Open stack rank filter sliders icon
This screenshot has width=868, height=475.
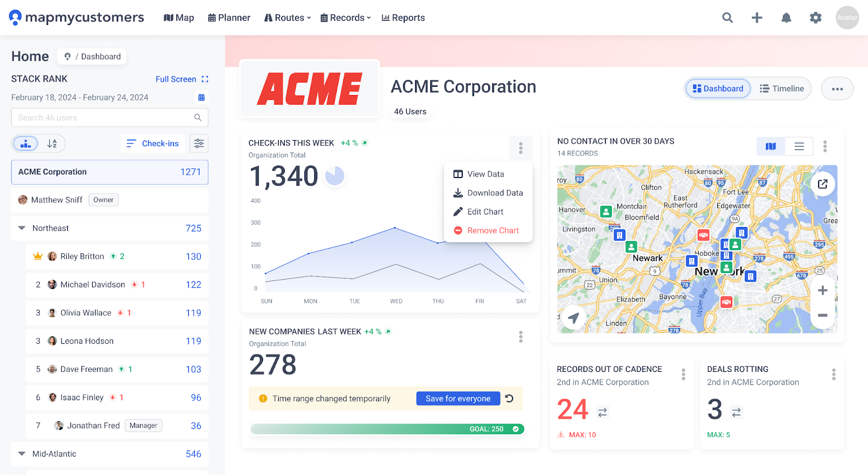pos(199,143)
